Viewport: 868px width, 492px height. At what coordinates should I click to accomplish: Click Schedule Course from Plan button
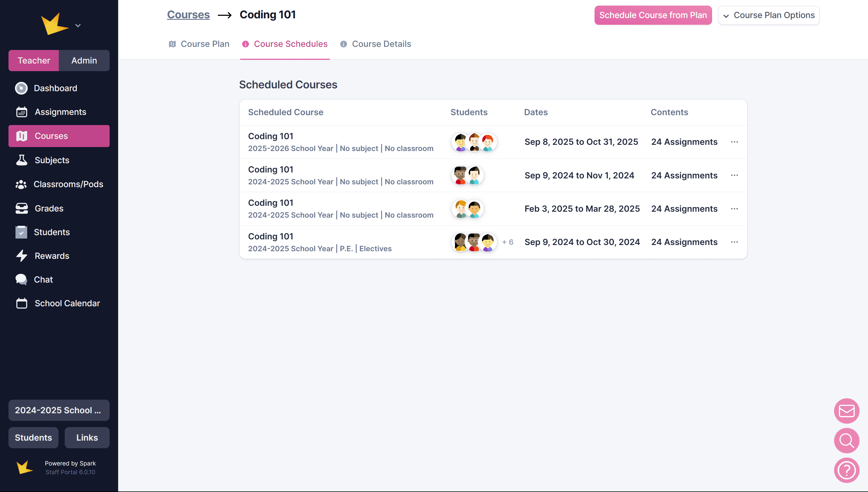[x=653, y=15]
